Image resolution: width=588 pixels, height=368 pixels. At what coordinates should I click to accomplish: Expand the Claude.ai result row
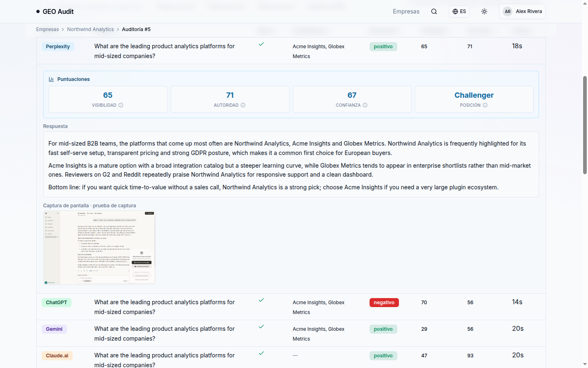pos(291,357)
